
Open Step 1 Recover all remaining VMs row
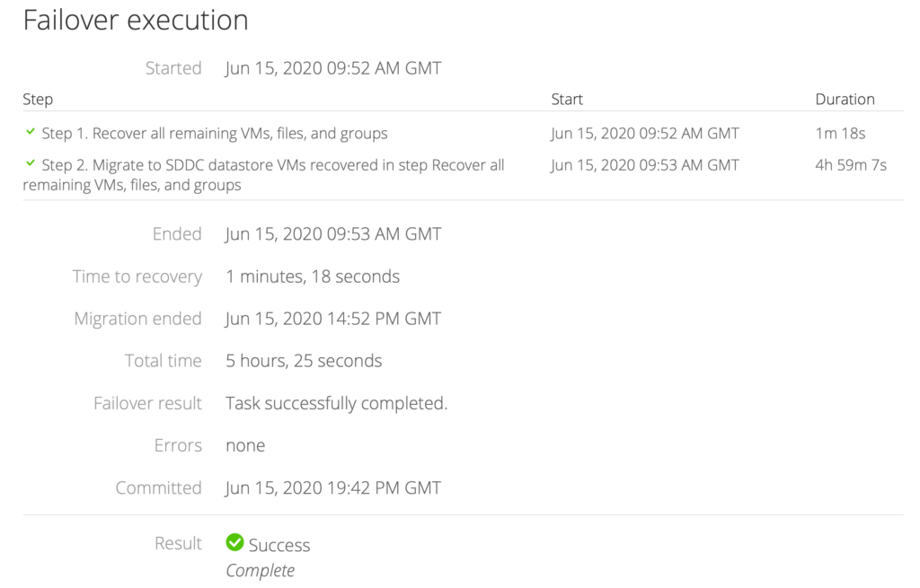click(x=463, y=133)
